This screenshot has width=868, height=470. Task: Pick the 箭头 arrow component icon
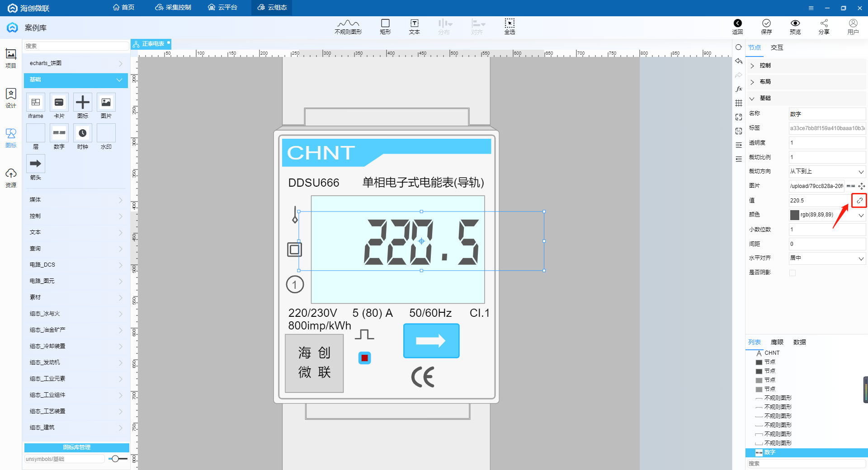point(36,164)
